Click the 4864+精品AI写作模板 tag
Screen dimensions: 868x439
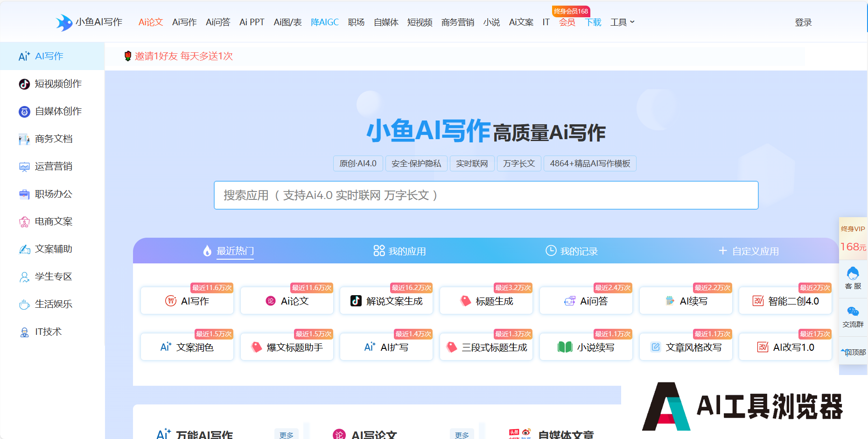pos(590,163)
